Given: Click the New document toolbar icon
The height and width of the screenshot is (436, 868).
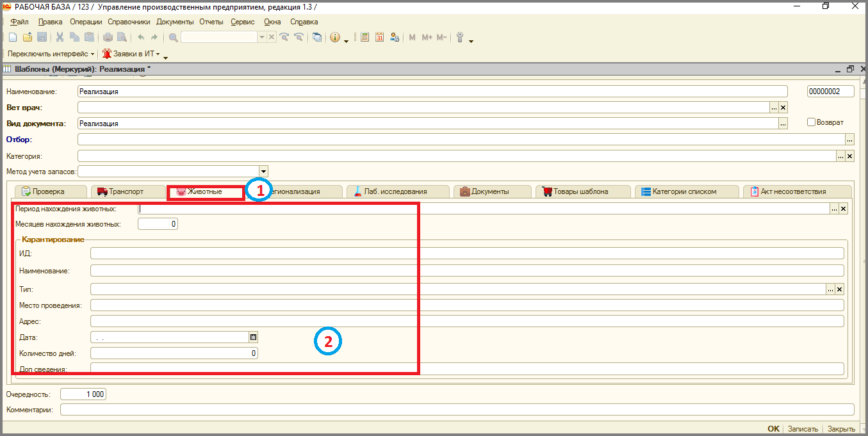Looking at the screenshot, I should coord(12,37).
